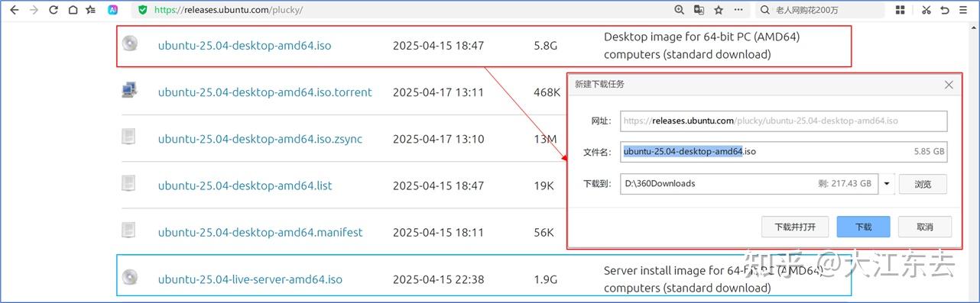Image resolution: width=980 pixels, height=303 pixels.
Task: Click the search magnifier icon
Action: (x=766, y=10)
